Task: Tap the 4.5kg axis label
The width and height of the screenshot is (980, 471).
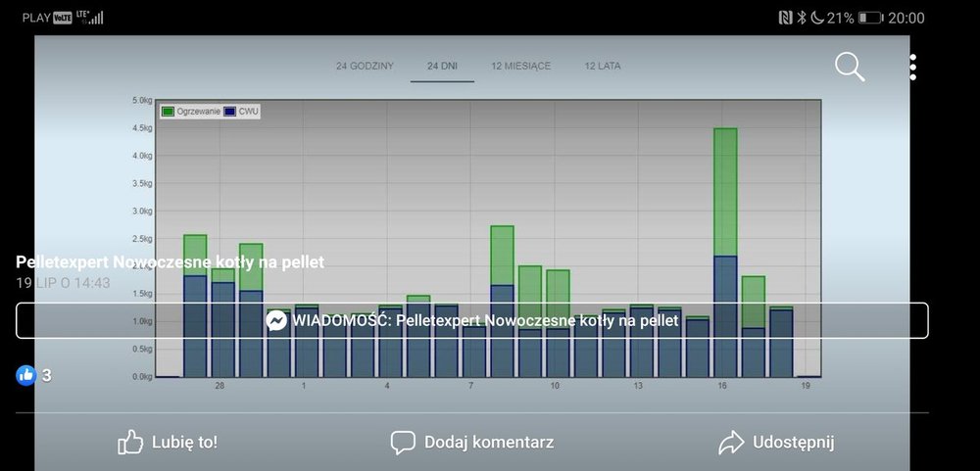Action: coord(142,127)
